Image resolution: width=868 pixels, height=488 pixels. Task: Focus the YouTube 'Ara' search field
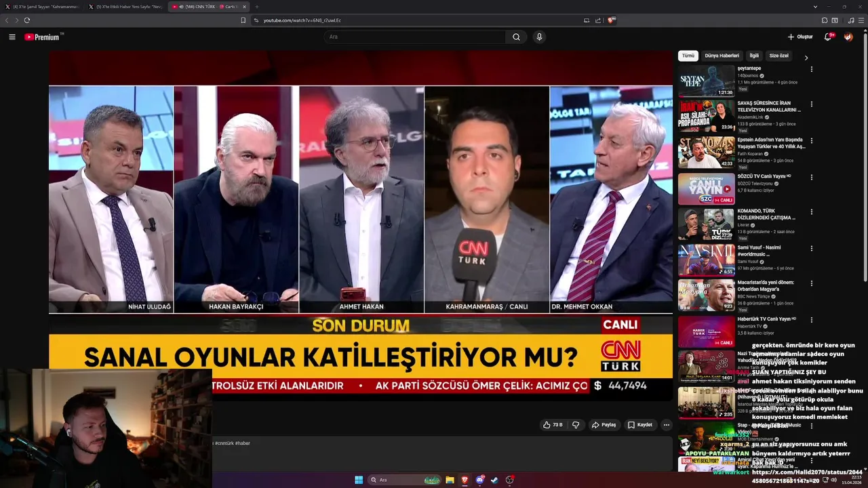click(414, 37)
